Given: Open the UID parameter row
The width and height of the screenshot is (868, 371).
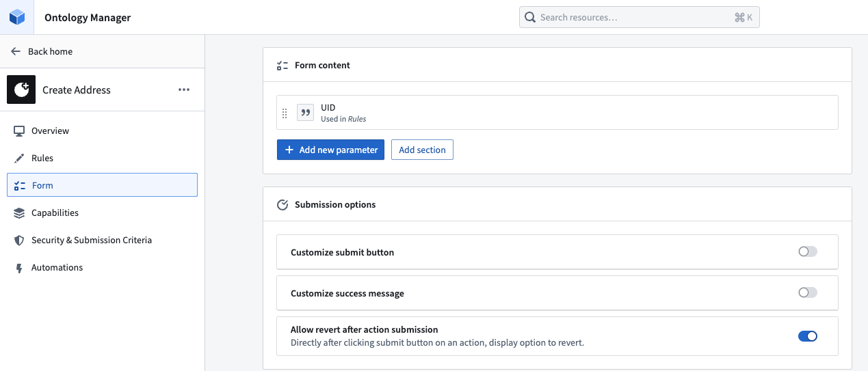Looking at the screenshot, I should click(557, 113).
